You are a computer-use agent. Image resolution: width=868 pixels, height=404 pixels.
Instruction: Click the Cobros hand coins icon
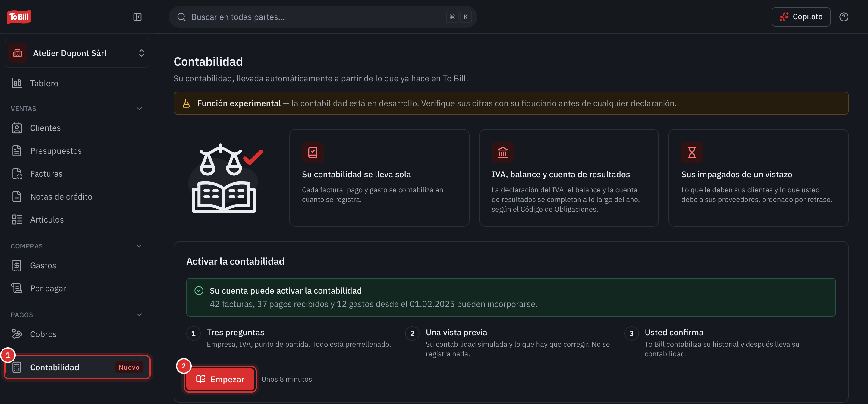click(17, 334)
